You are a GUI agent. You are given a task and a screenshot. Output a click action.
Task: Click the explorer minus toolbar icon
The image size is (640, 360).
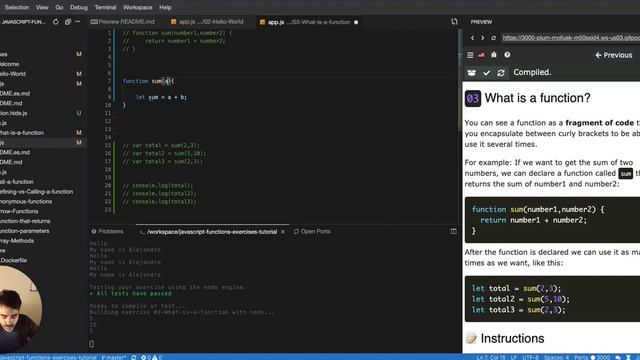point(78,22)
